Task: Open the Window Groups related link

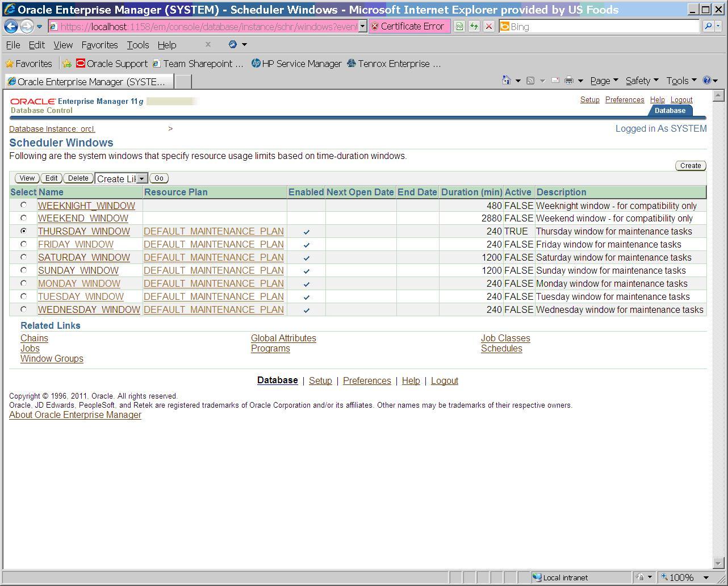Action: 52,359
